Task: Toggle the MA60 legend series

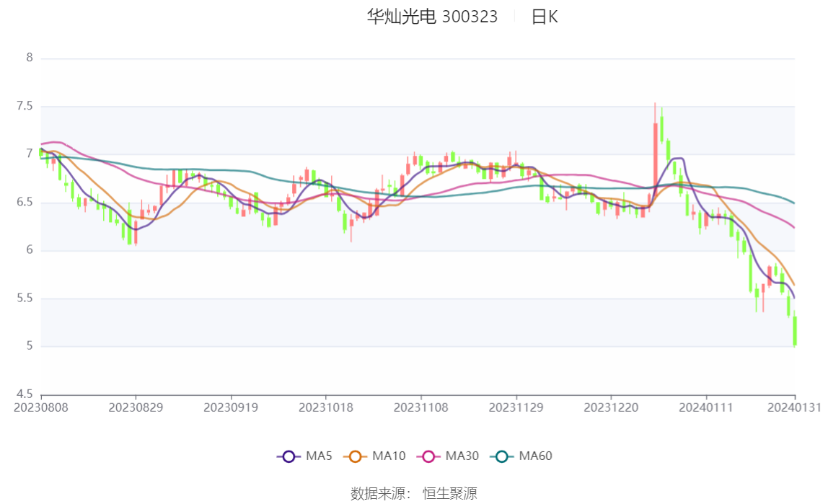Action: click(521, 456)
